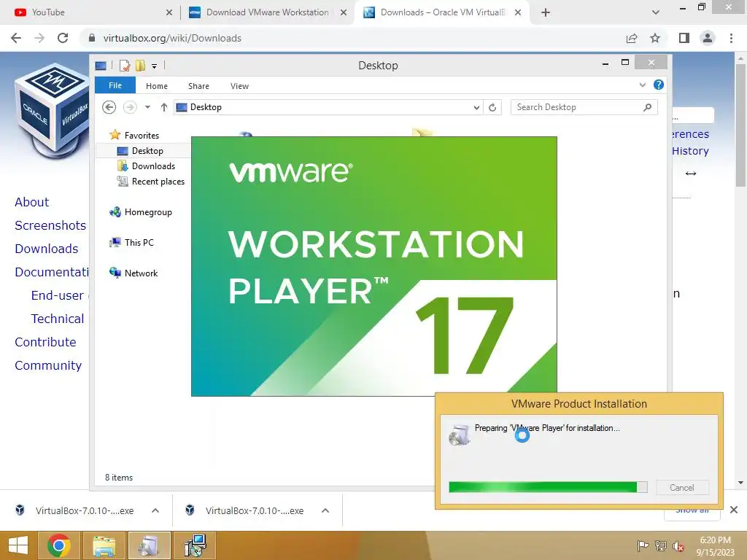
Task: Open the View ribbon tab
Action: coord(239,86)
